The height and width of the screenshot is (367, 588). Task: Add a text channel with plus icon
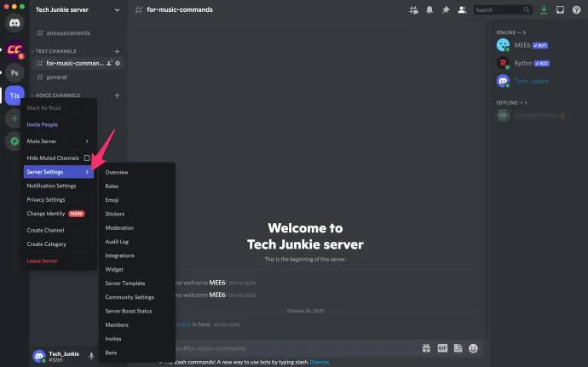pos(117,51)
